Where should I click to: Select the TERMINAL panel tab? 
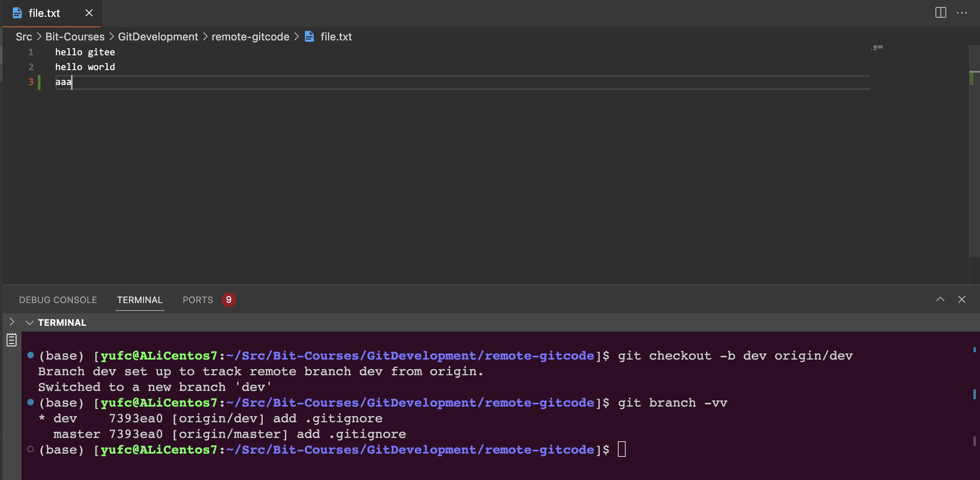coord(140,300)
